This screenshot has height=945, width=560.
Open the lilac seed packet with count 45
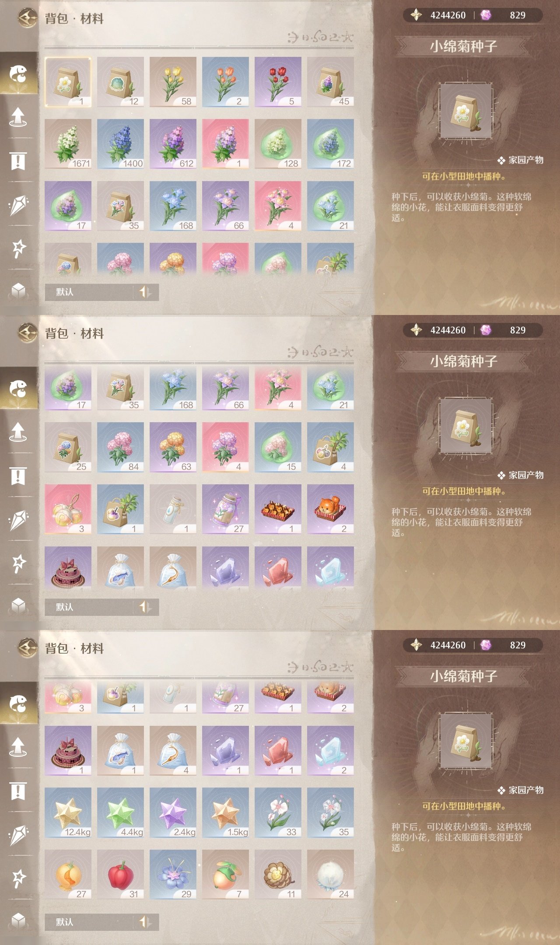click(330, 82)
